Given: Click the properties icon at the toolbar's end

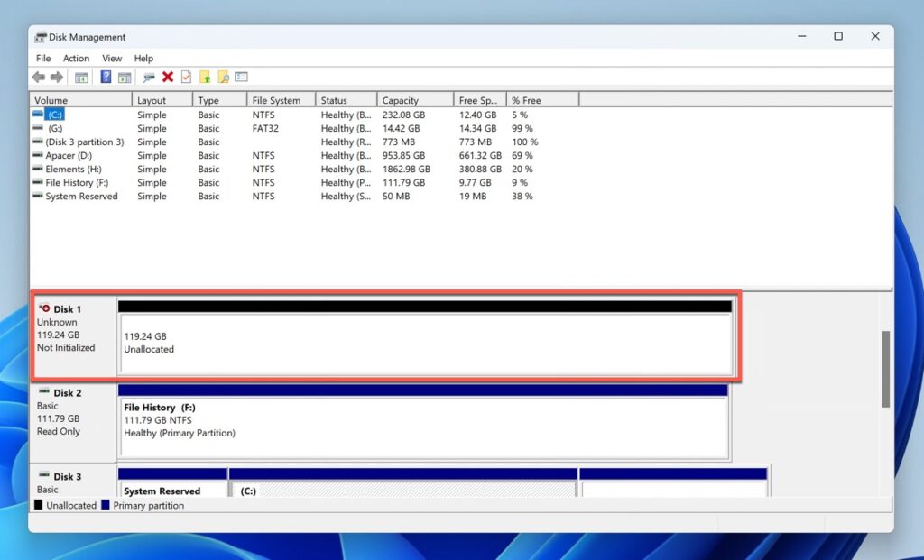Looking at the screenshot, I should (240, 77).
